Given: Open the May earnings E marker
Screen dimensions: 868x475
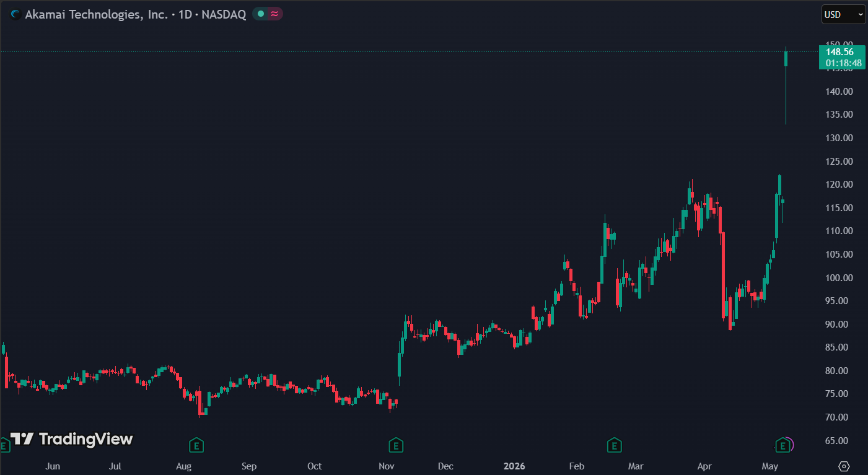Looking at the screenshot, I should pyautogui.click(x=783, y=445).
